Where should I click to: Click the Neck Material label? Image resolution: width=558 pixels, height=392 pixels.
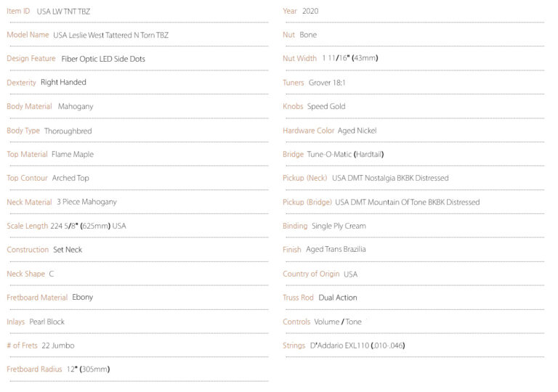pyautogui.click(x=29, y=202)
